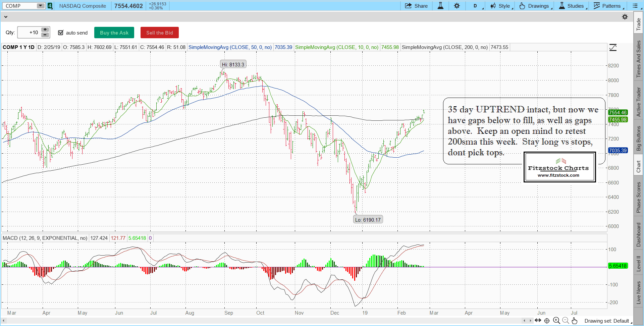Click the expand-chart arrows icon at bottom
Viewport: 644px width, 326px height.
(x=538, y=321)
